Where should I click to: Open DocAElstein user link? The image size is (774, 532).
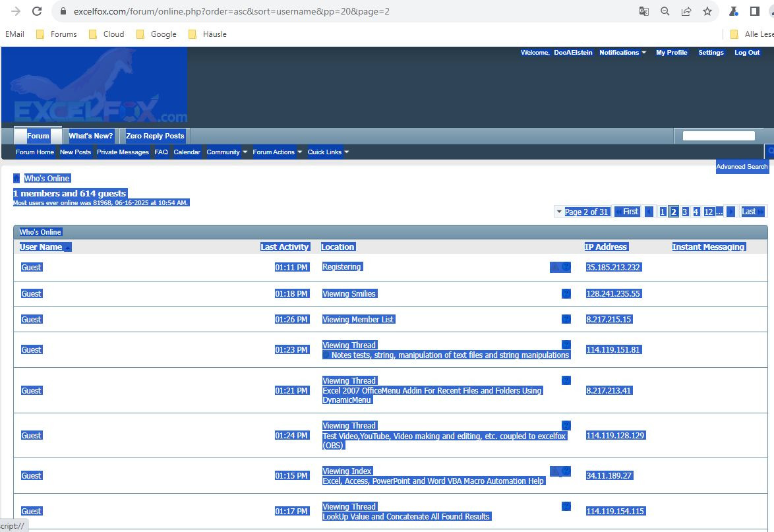coord(573,52)
